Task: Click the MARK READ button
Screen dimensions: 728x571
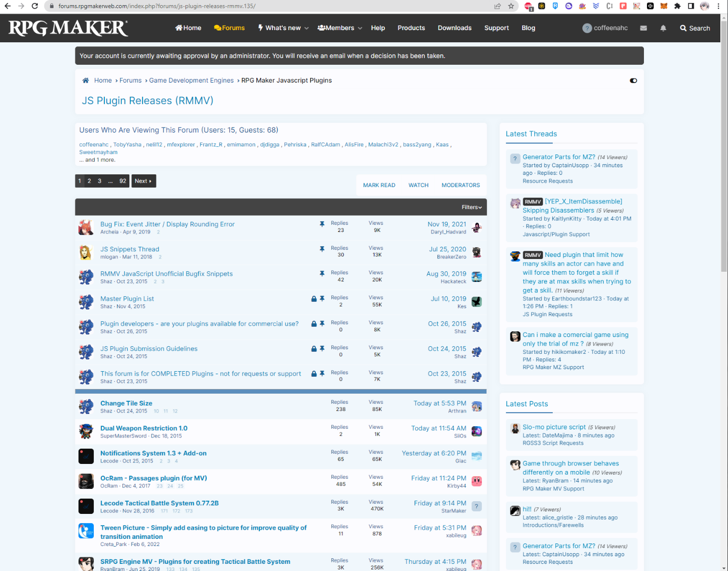Action: click(379, 185)
